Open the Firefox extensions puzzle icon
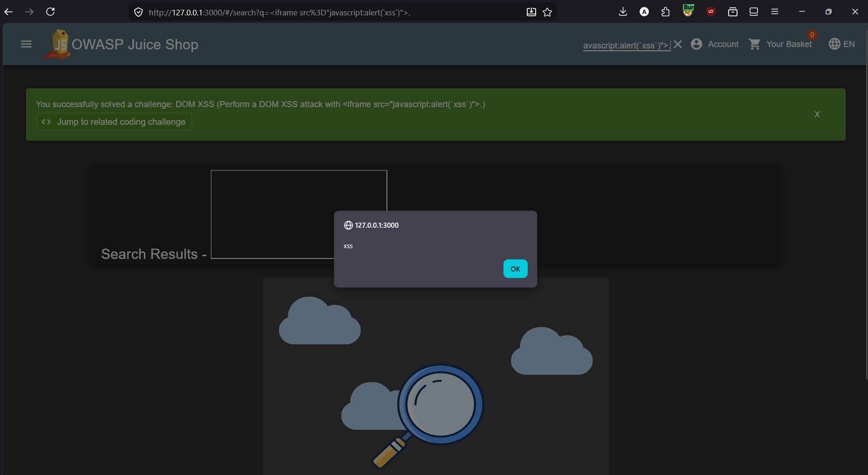Image resolution: width=868 pixels, height=475 pixels. coord(665,12)
